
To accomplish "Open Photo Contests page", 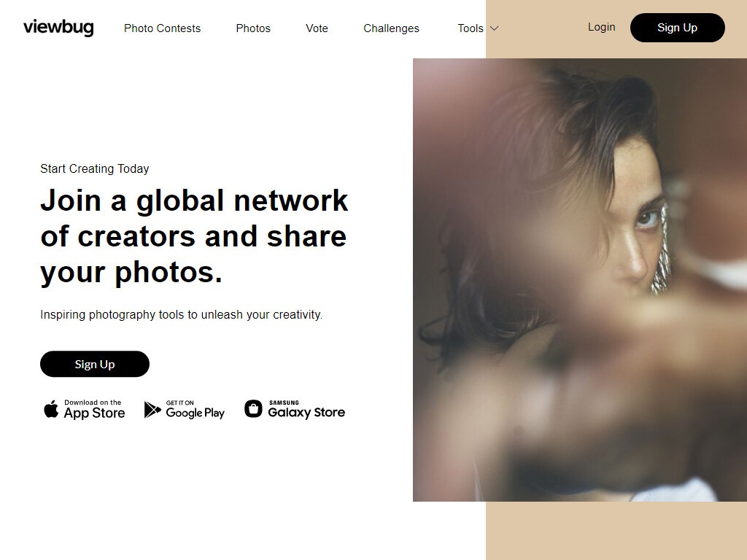I will click(x=163, y=28).
